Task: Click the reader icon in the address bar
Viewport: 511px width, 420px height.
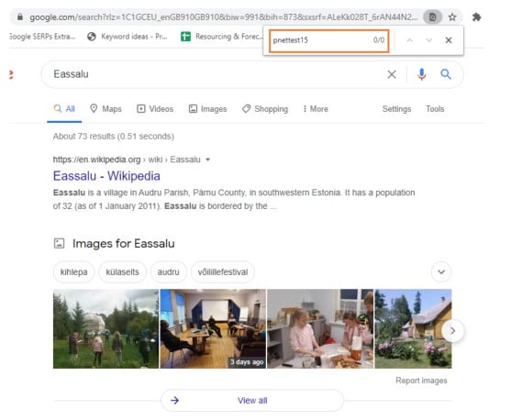Action: point(432,17)
